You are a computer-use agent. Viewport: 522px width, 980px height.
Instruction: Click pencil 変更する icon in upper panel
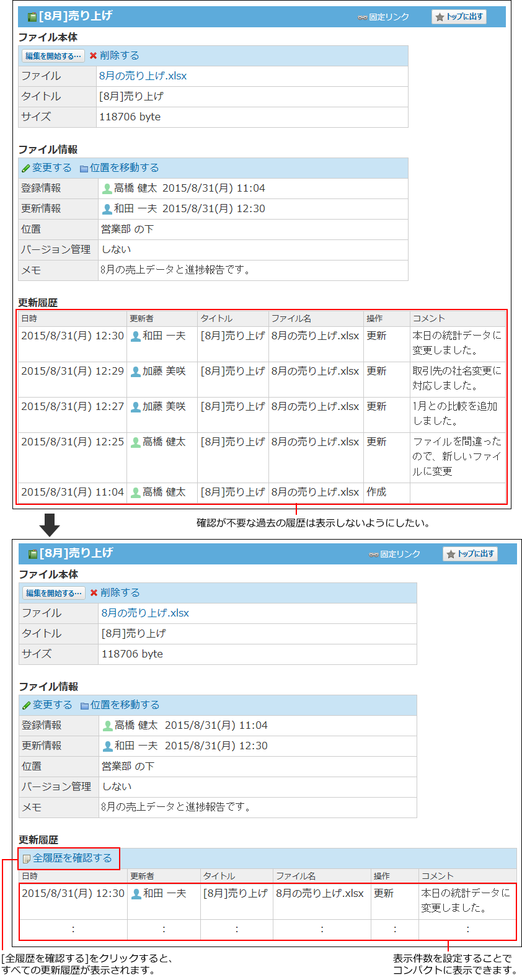click(25, 168)
